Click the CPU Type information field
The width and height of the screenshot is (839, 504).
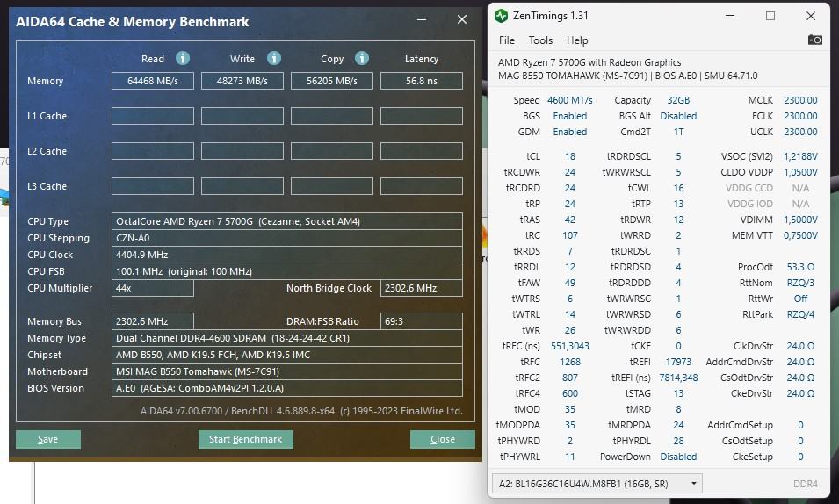click(x=287, y=221)
